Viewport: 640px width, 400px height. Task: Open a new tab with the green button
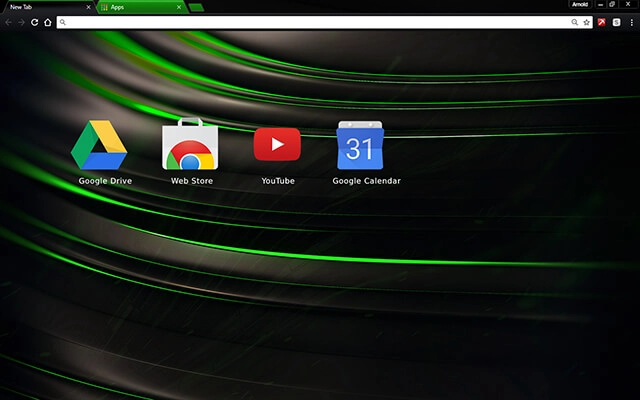pyautogui.click(x=196, y=7)
